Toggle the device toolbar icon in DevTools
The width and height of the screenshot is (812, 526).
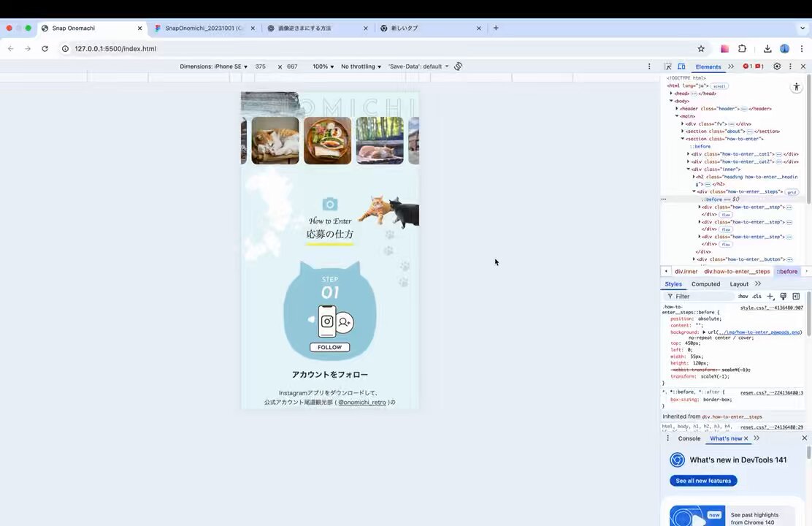pyautogui.click(x=681, y=66)
